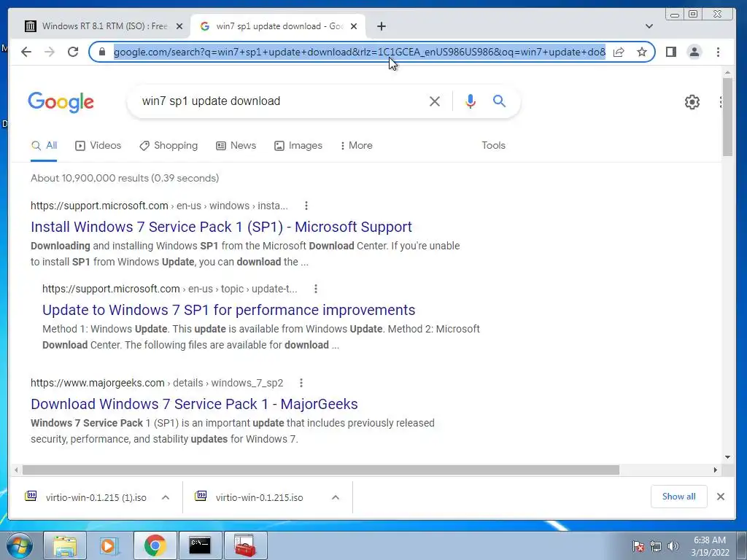Close the downloads bar
This screenshot has height=560, width=747.
point(720,497)
